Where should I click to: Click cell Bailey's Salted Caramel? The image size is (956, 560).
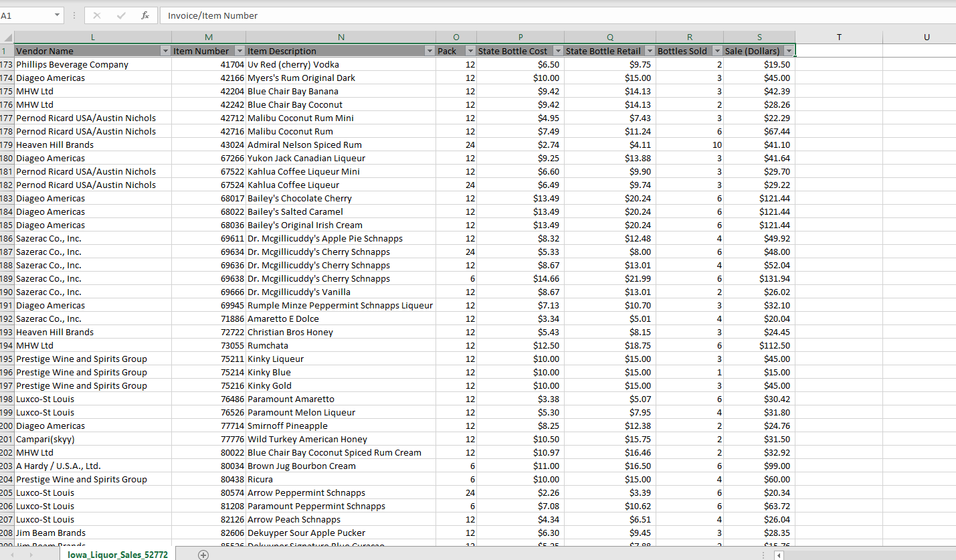[x=341, y=211]
